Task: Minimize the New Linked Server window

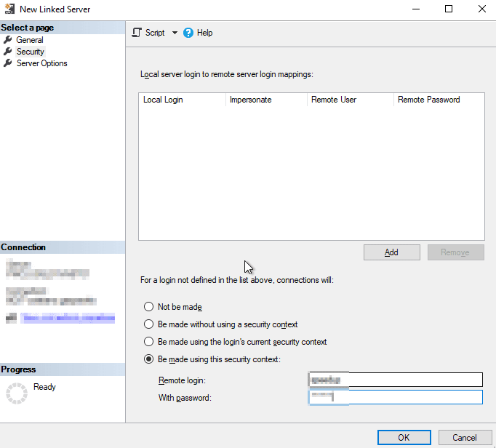Action: (x=416, y=9)
